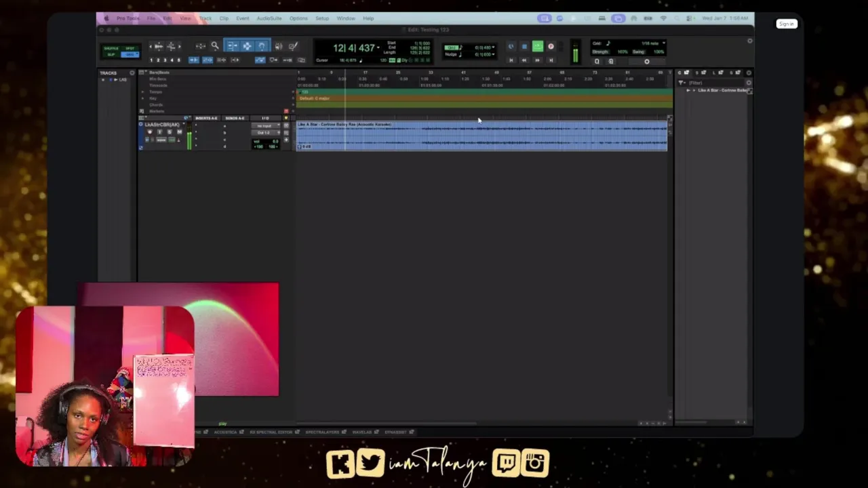Choose the Grabber hand tool
The width and height of the screenshot is (868, 488).
click(x=262, y=45)
